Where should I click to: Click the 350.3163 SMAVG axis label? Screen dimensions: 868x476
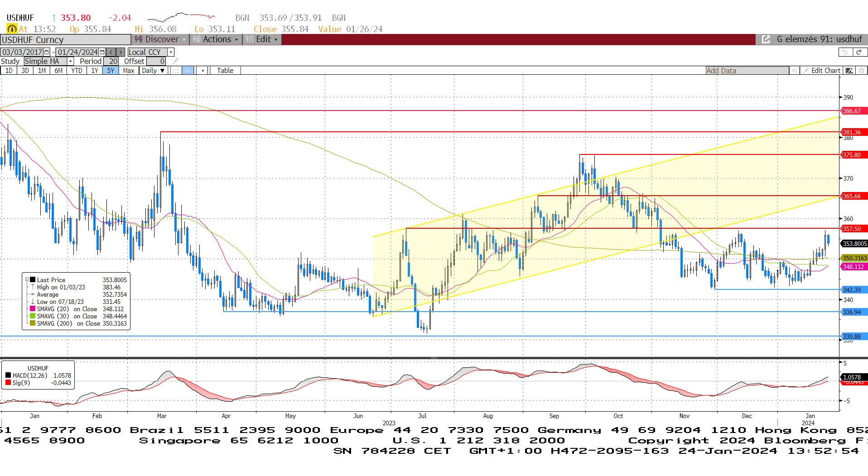854,258
